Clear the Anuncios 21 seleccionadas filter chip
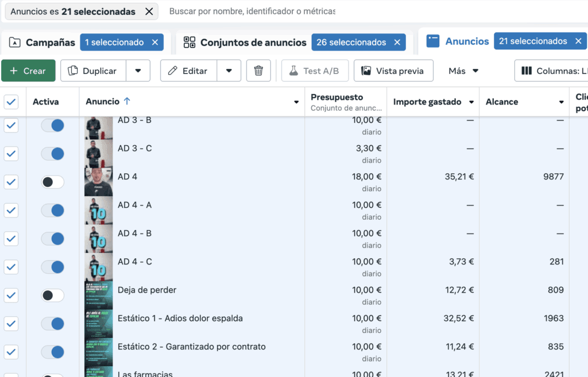This screenshot has width=588, height=377. coord(149,11)
